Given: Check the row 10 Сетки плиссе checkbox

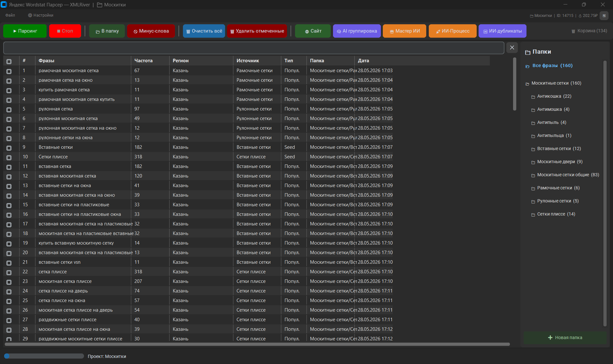Looking at the screenshot, I should click(x=9, y=157).
